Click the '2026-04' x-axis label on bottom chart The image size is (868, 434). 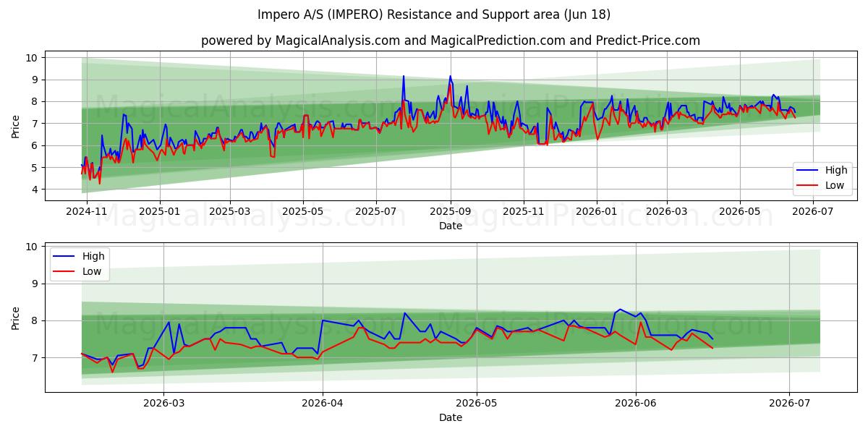pos(322,404)
